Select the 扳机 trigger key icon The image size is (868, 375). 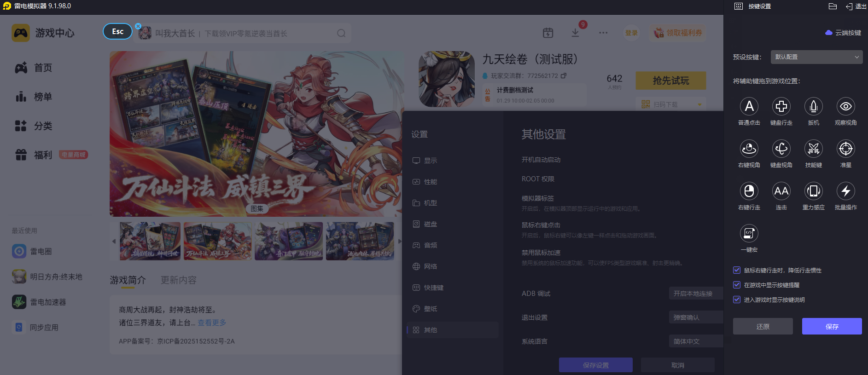pos(814,106)
